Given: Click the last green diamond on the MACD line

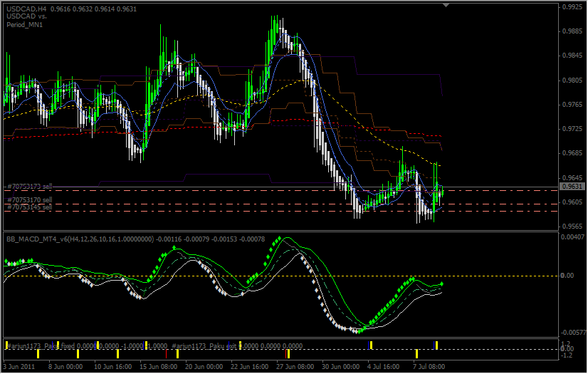Looking at the screenshot, I should (x=442, y=284).
